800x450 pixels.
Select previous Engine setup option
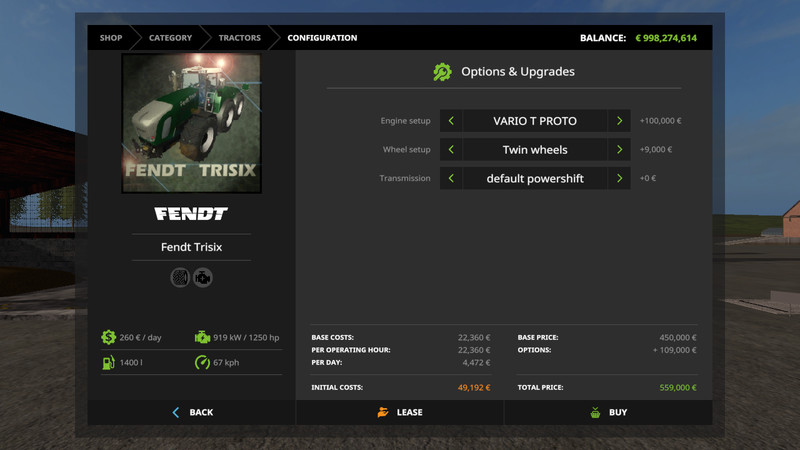pyautogui.click(x=451, y=121)
